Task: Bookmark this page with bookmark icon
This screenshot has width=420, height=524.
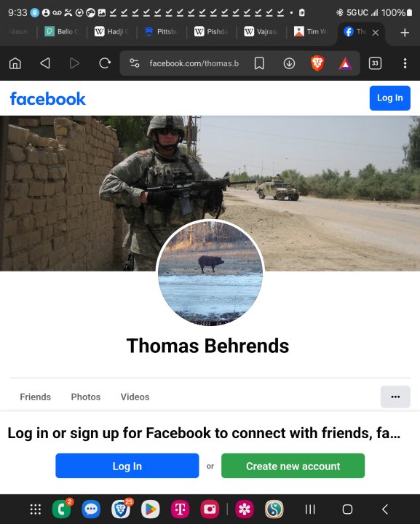Action: pos(259,63)
